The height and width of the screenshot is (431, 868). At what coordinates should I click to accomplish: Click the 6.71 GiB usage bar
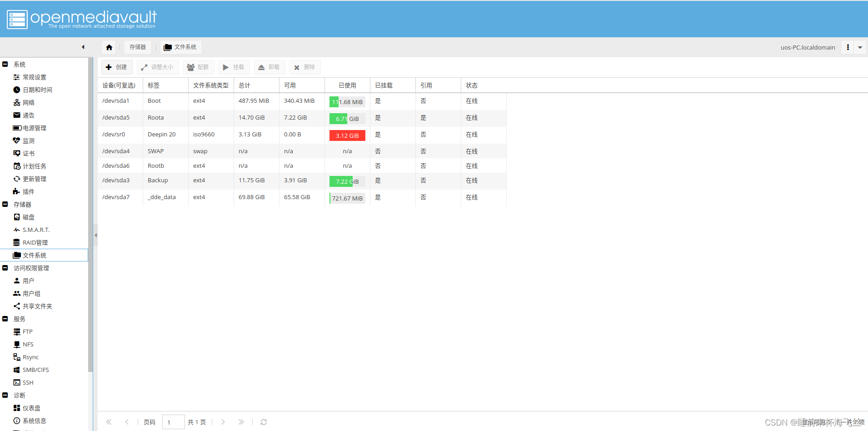[347, 119]
